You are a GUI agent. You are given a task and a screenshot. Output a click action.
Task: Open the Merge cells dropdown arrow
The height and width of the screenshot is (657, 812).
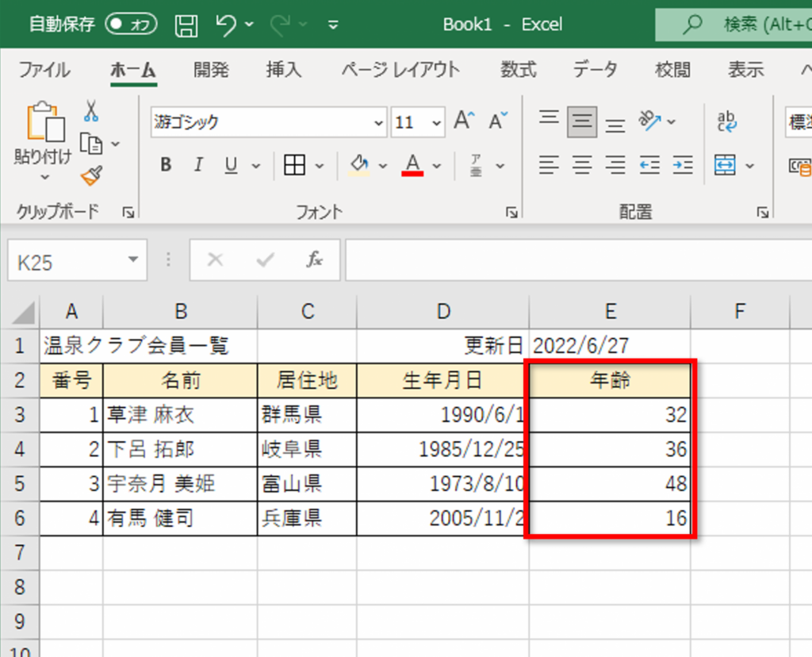[749, 166]
